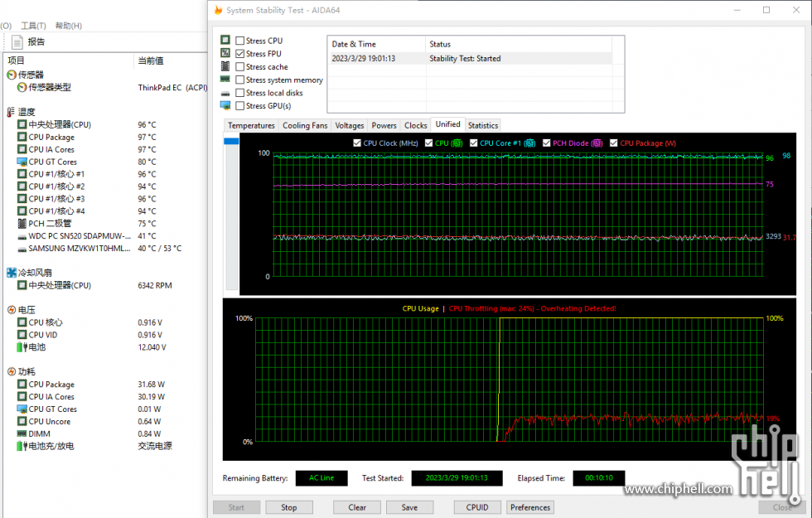
Task: Click the CPU GT Cores temperature icon
Action: (22, 162)
